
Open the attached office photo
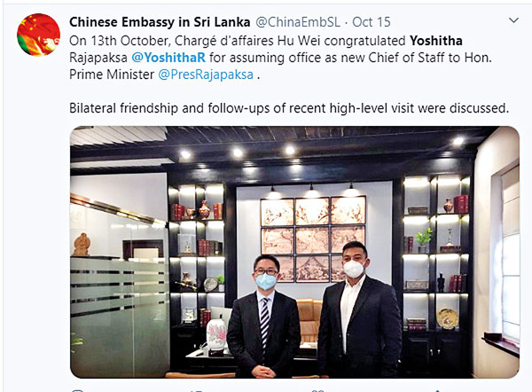coord(294,252)
